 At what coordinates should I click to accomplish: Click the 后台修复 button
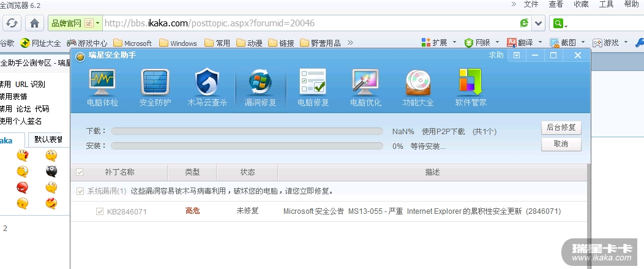pyautogui.click(x=561, y=127)
